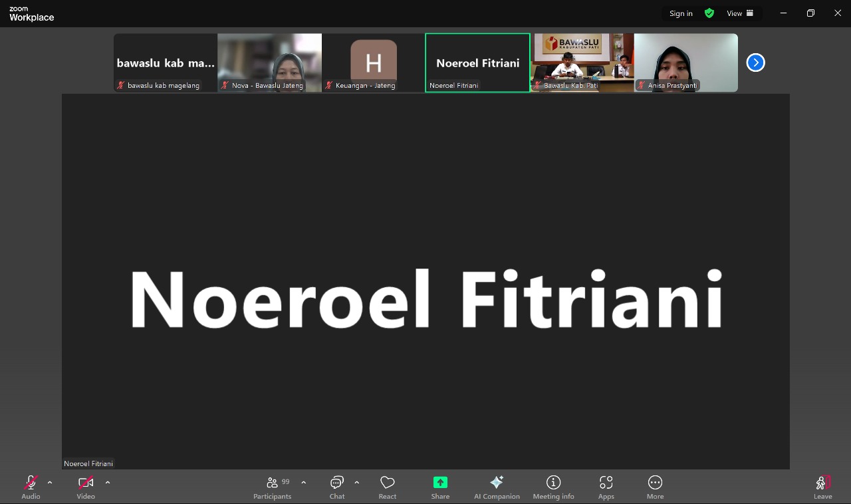
Task: Open the Chat panel
Action: point(337,486)
